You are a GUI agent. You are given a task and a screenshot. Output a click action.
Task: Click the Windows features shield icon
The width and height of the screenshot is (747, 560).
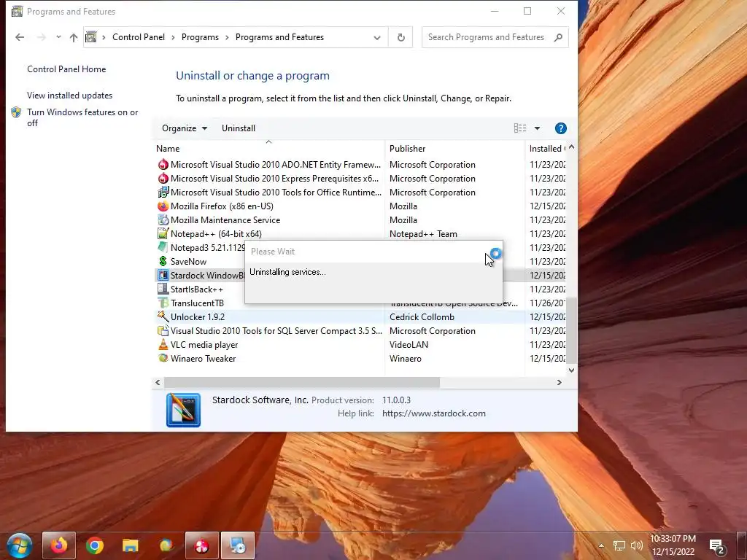tap(16, 112)
